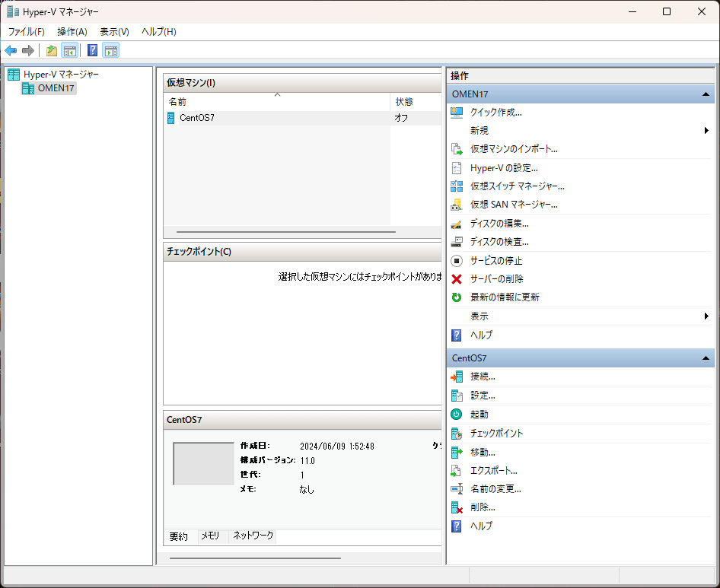Click the Forward arrow toolbar icon
Viewport: 720px width, 588px height.
coord(28,50)
